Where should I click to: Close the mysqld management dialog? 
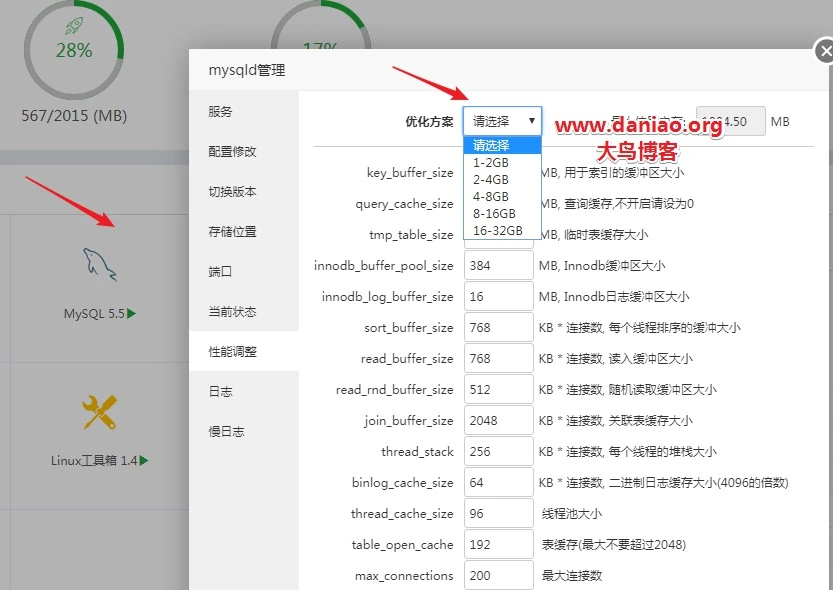(x=824, y=52)
